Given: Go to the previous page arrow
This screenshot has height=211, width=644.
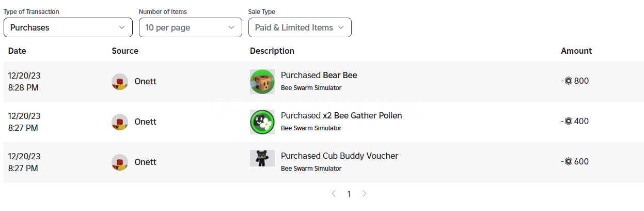Looking at the screenshot, I should [334, 193].
